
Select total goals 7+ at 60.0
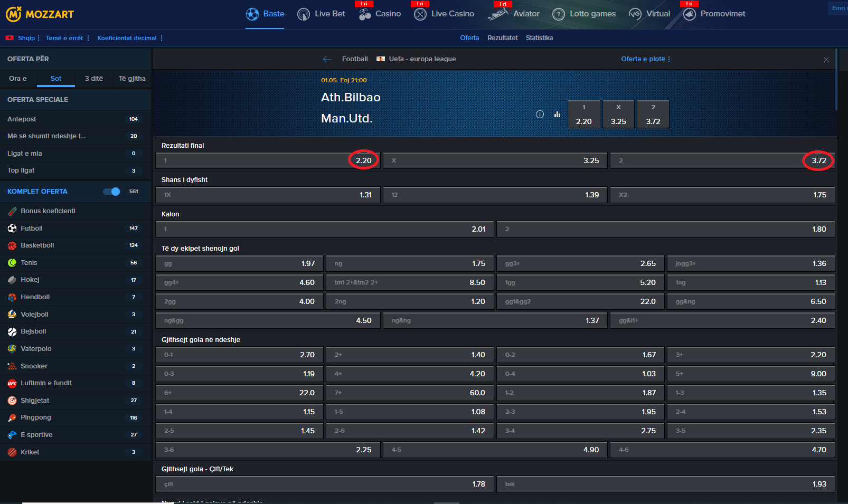point(410,393)
